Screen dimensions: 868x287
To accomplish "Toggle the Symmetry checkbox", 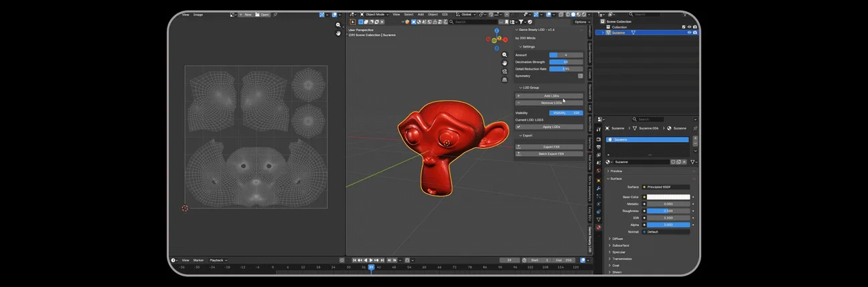I will (580, 76).
